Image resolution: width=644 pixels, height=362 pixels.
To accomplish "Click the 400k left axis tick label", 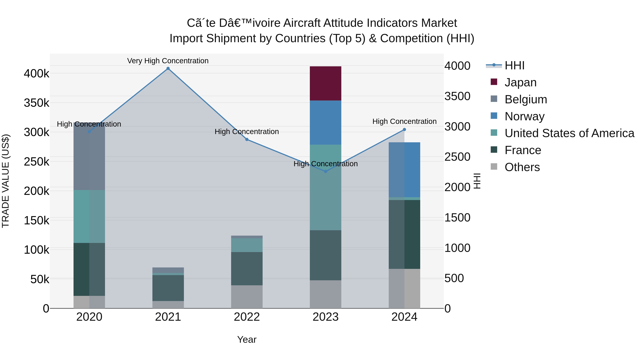I will (x=36, y=74).
